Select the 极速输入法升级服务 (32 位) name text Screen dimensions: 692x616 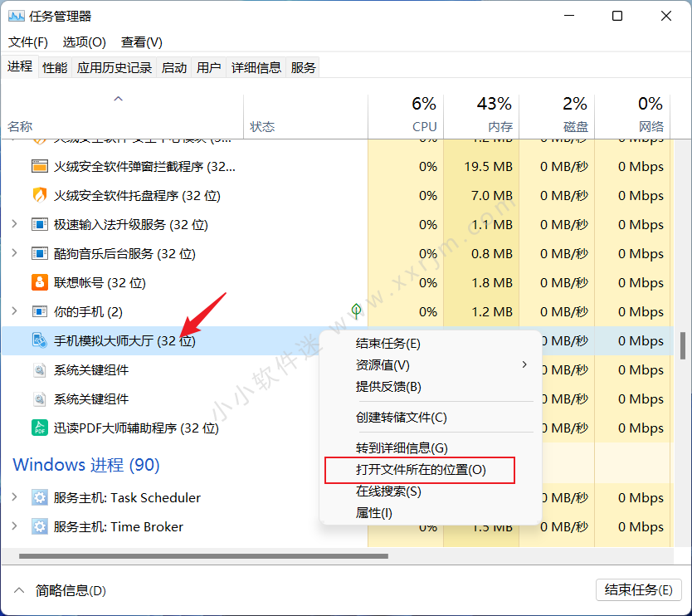(130, 225)
